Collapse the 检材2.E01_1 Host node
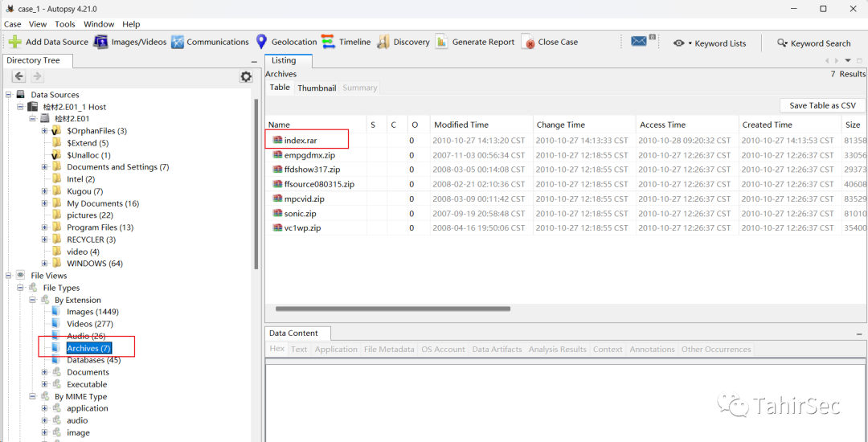The width and height of the screenshot is (868, 442). [20, 107]
